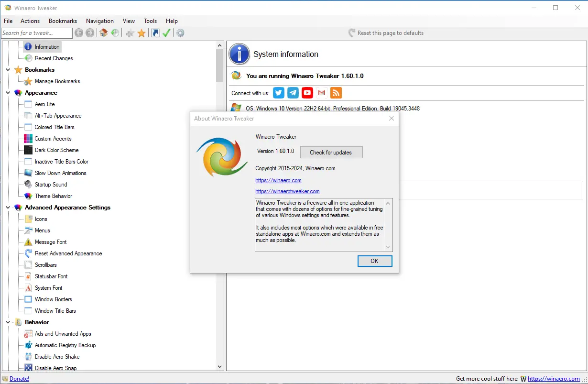Click the Home icon in the toolbar
The image size is (588, 384).
(103, 33)
